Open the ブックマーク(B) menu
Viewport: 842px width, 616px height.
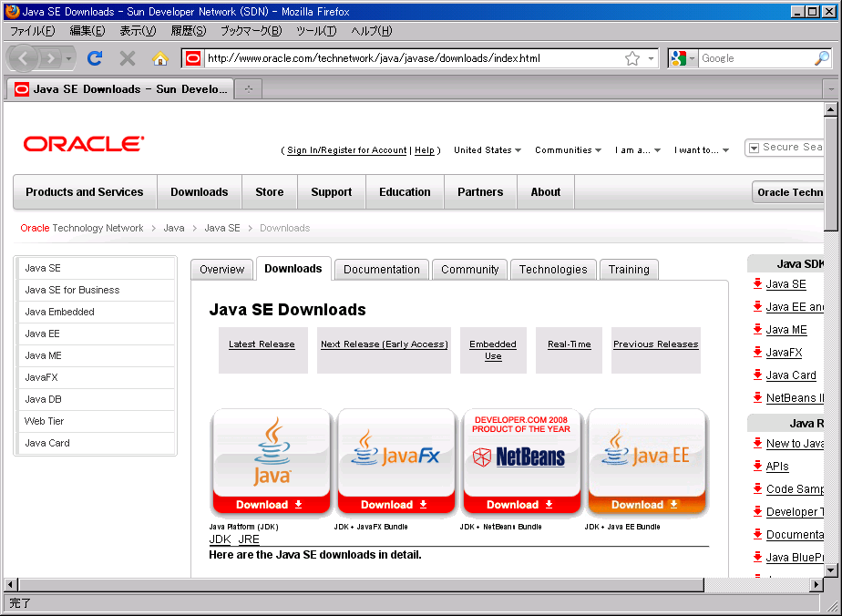252,31
